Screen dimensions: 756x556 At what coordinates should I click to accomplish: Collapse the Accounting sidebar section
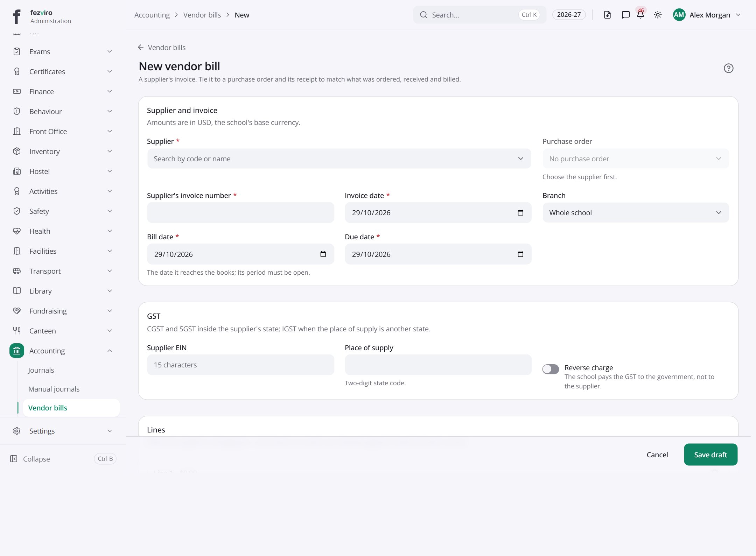110,351
